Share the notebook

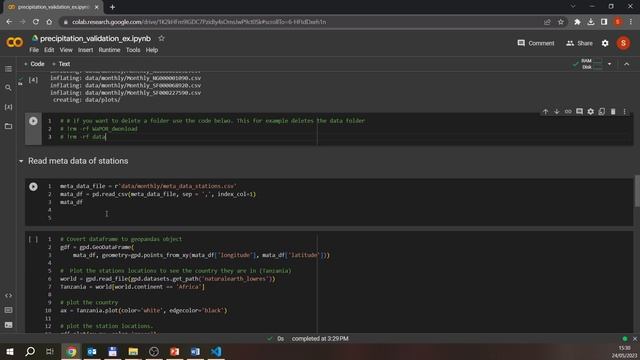click(x=579, y=43)
